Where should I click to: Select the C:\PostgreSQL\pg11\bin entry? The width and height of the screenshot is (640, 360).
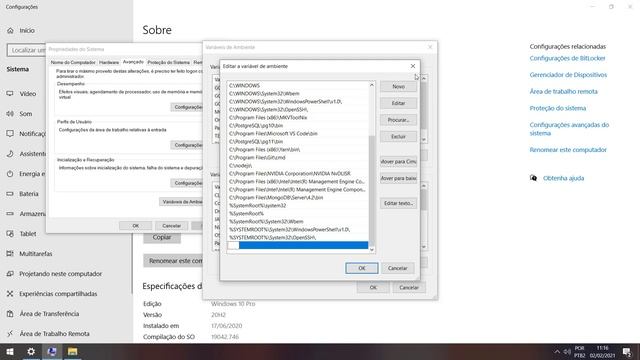point(298,141)
